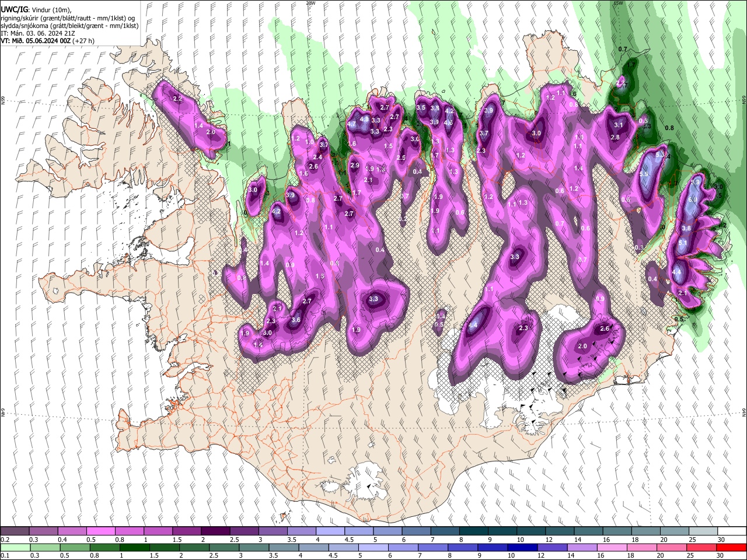The image size is (747, 560).
Task: Click the bright red rain swatch after 30
Action: tap(732, 548)
